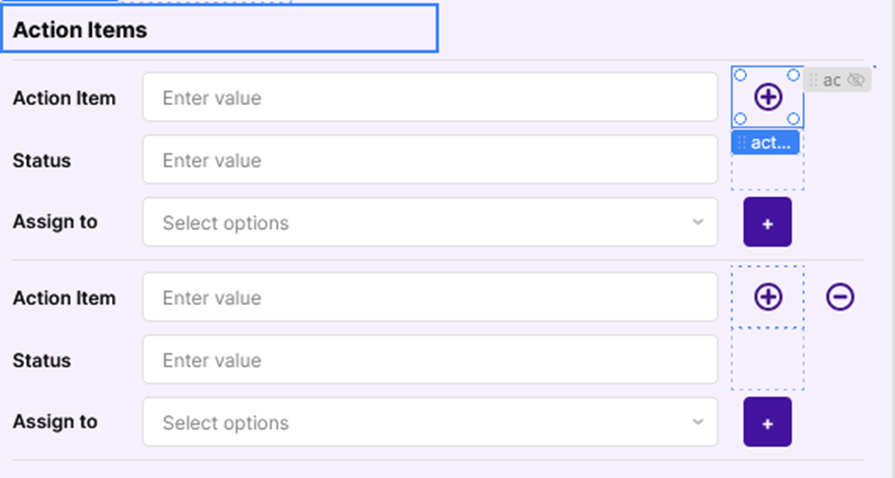Click the circled minus remove icon

pos(840,297)
